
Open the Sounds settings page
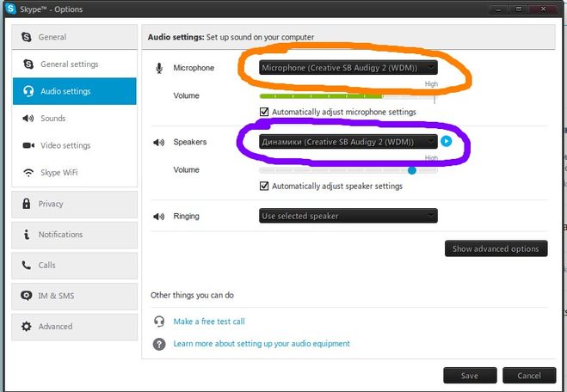coord(75,118)
